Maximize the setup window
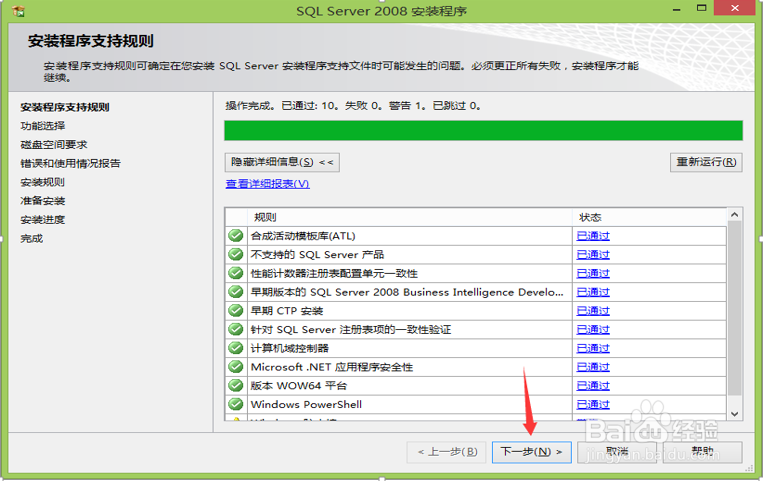The width and height of the screenshot is (763, 481). pos(701,8)
